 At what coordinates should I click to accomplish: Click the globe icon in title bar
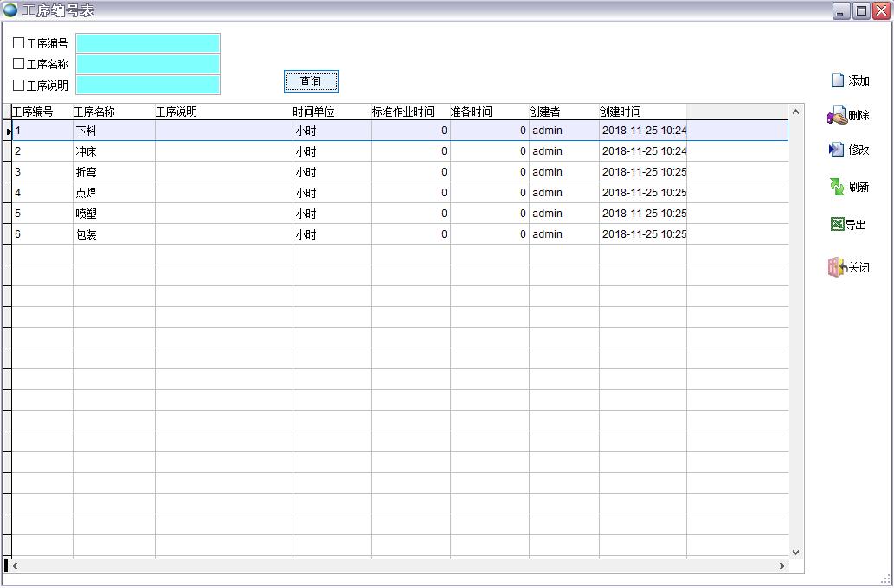pyautogui.click(x=10, y=10)
